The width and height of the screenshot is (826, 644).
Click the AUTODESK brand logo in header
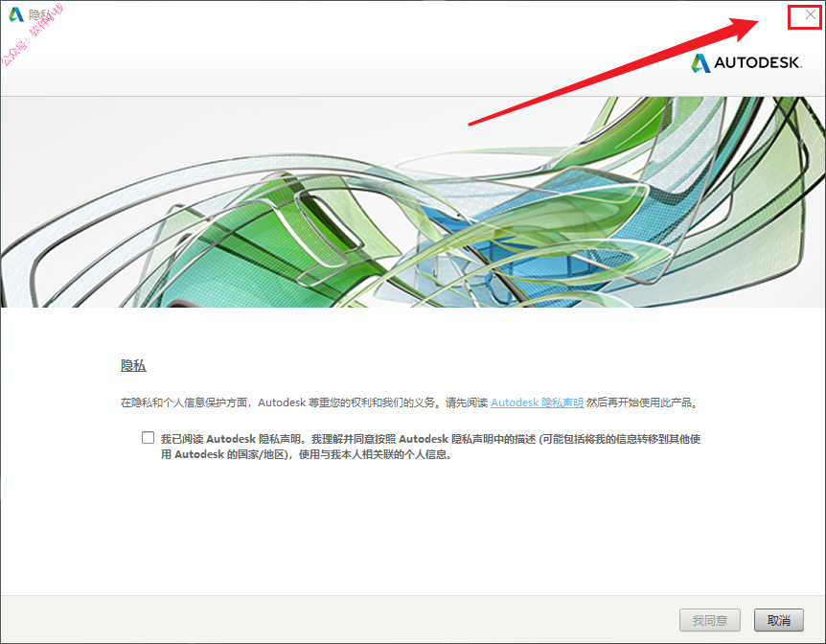click(746, 62)
